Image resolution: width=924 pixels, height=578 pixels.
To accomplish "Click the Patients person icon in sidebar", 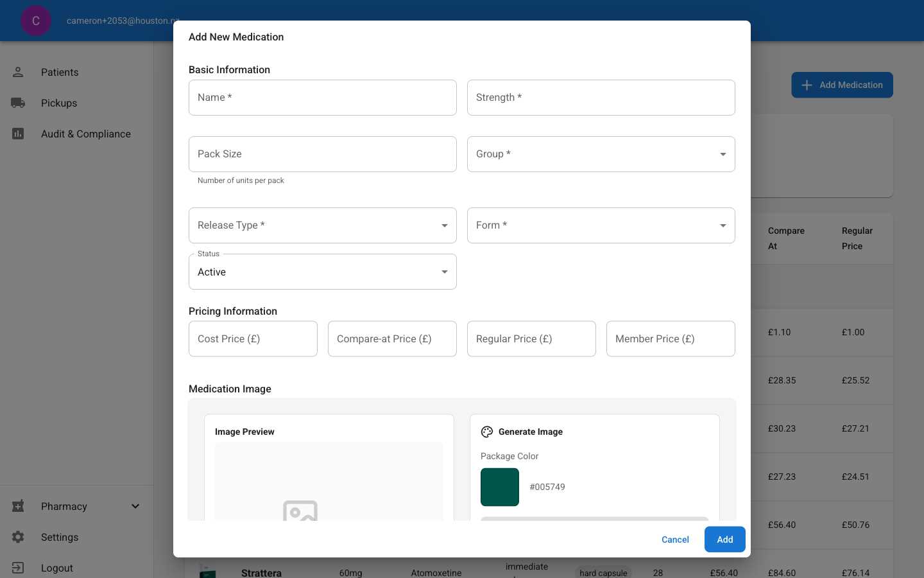I will pyautogui.click(x=18, y=72).
